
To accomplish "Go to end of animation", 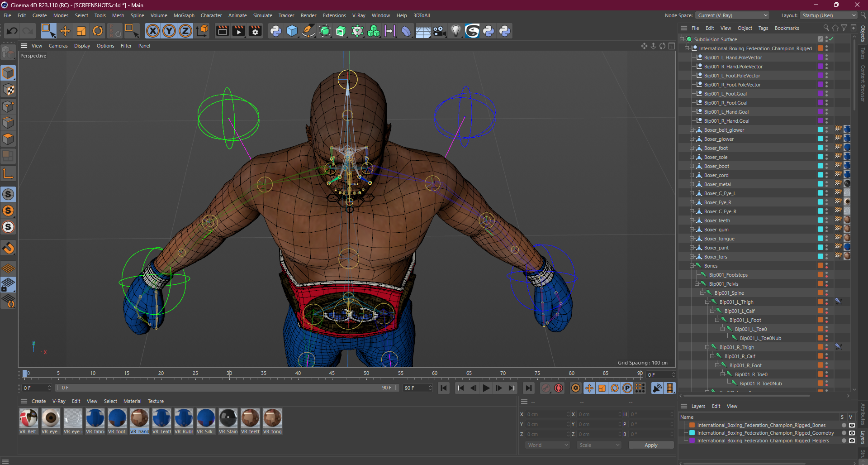I will click(x=528, y=388).
